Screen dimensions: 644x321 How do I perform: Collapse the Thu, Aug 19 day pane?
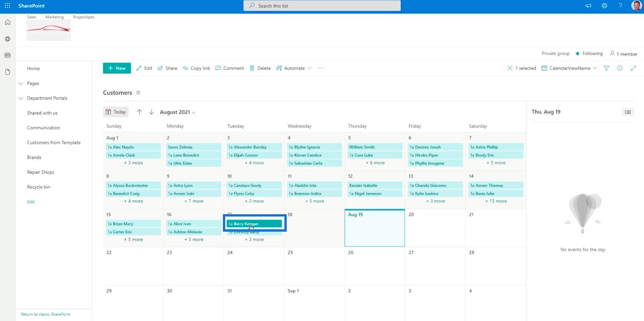click(x=628, y=112)
